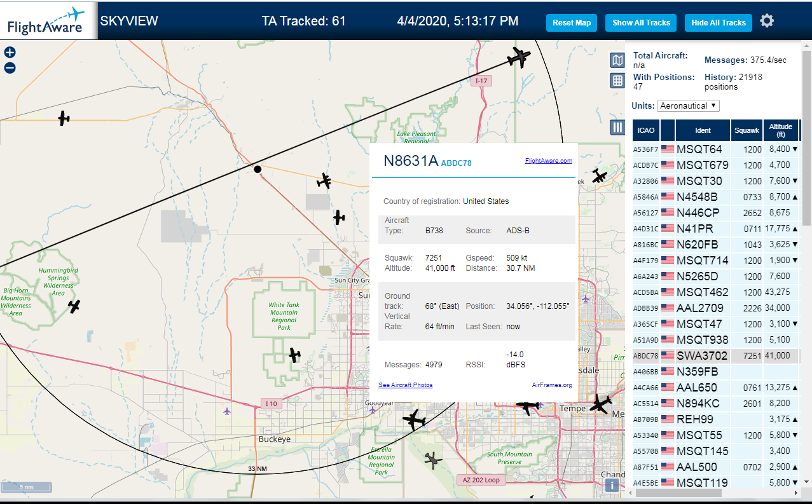The height and width of the screenshot is (504, 812).
Task: Click scrollbar up arrow in sidebar
Action: click(806, 46)
